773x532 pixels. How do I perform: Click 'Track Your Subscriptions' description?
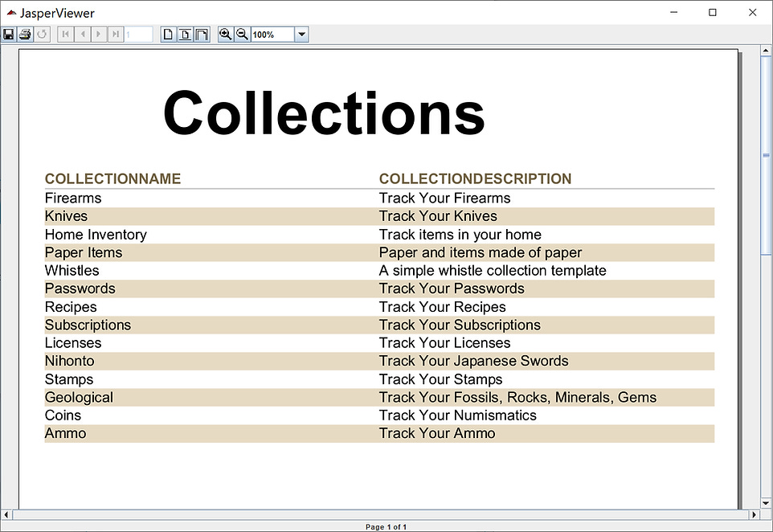pyautogui.click(x=460, y=325)
